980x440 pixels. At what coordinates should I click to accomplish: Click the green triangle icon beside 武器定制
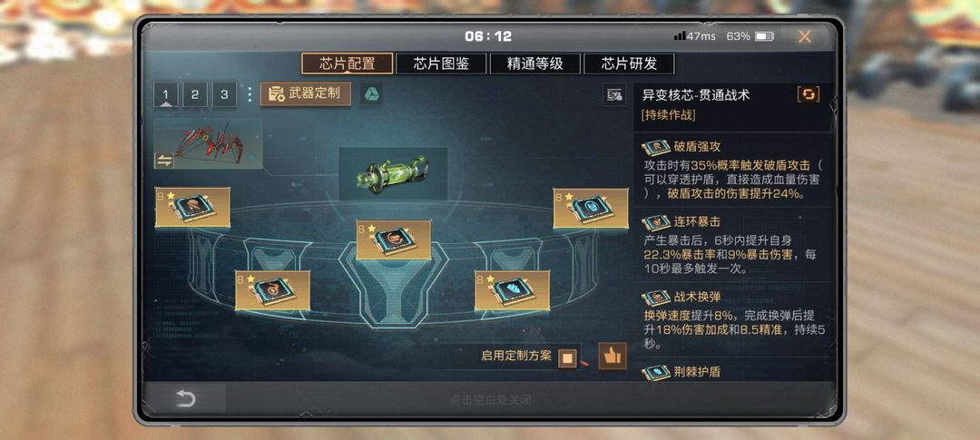(370, 94)
